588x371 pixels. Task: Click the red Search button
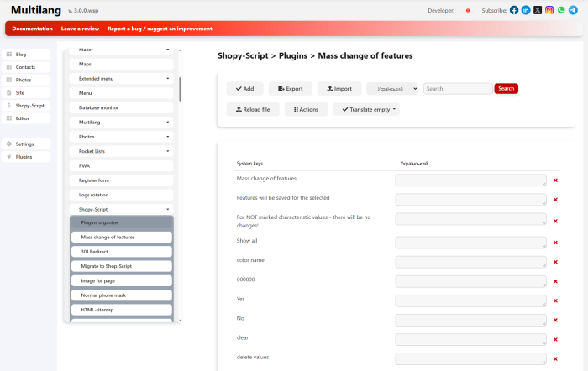point(506,88)
